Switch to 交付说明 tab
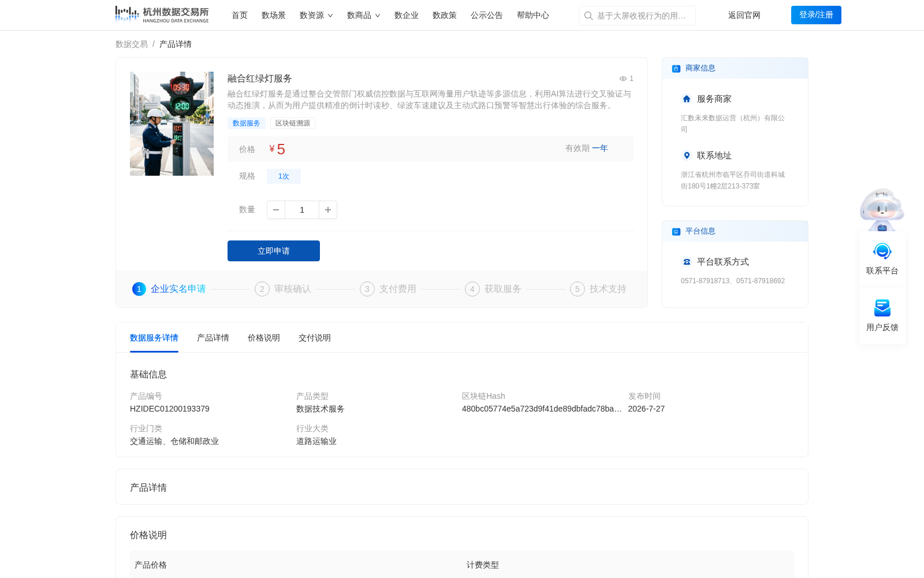 coord(315,338)
